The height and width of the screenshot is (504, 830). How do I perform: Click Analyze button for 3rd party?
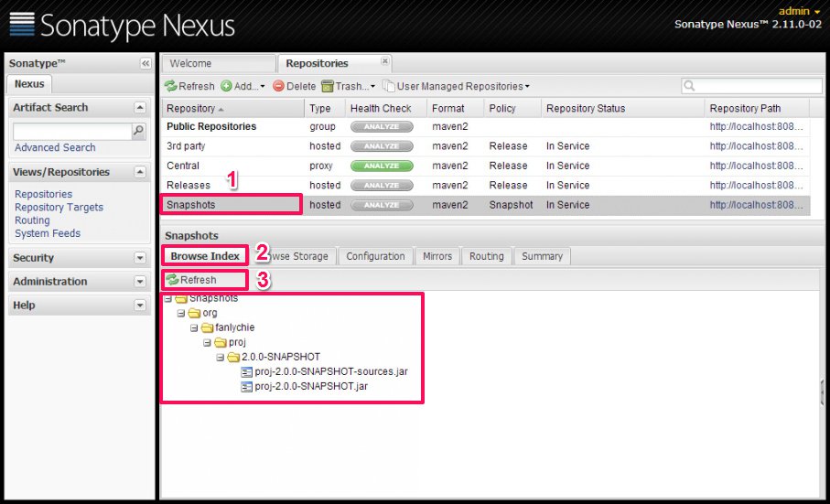pyautogui.click(x=382, y=146)
